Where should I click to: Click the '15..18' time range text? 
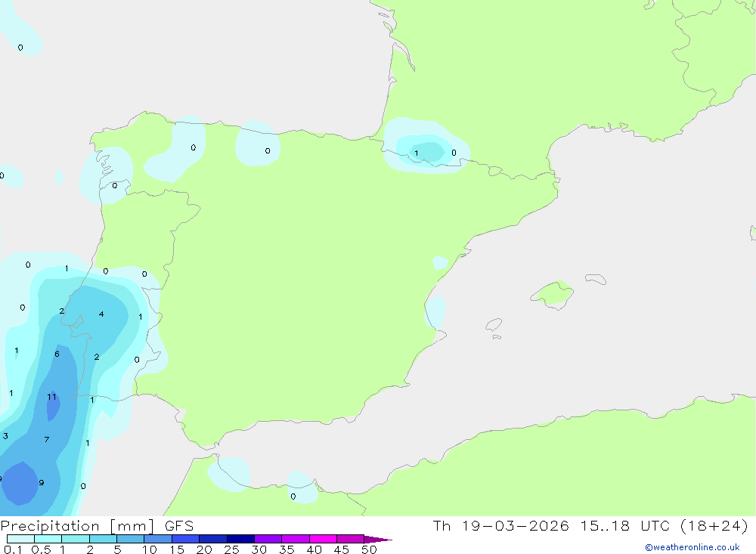[605, 525]
